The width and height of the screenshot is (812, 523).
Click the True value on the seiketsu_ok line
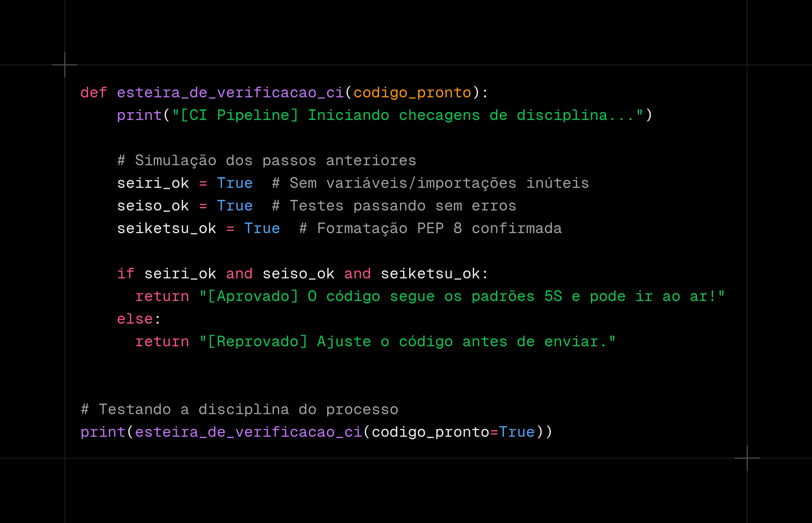(x=262, y=229)
